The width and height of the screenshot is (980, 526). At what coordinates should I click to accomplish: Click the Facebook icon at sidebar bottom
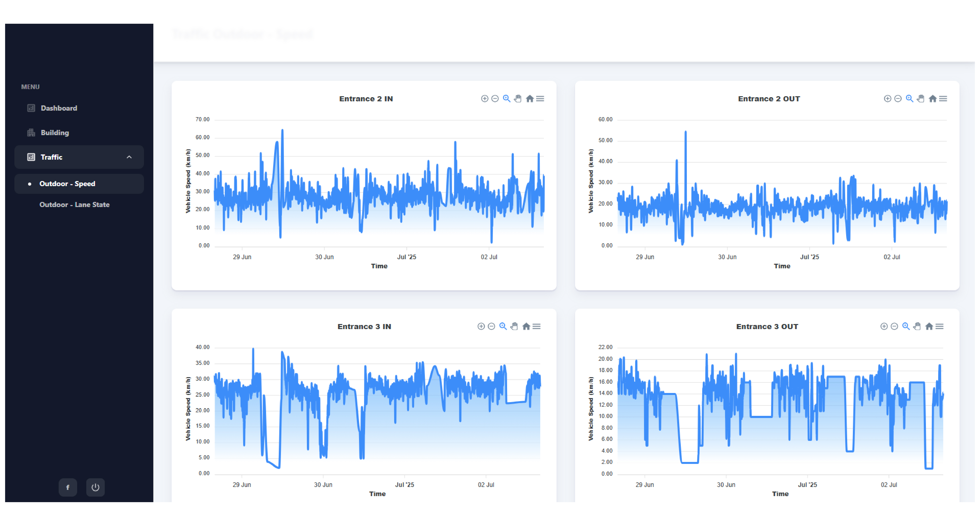click(x=68, y=487)
